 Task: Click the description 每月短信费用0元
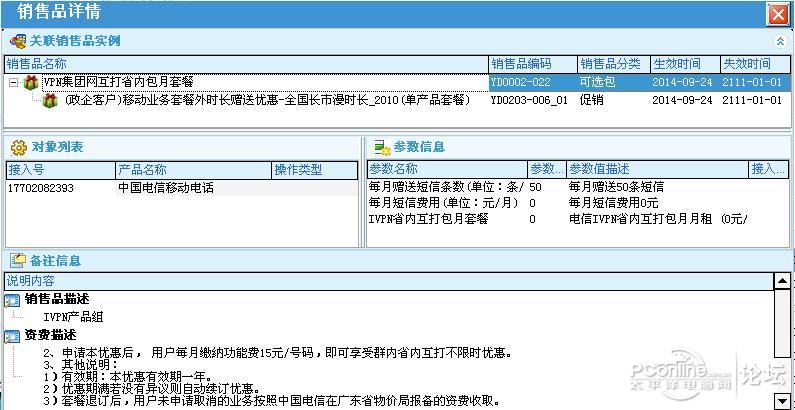tap(613, 203)
